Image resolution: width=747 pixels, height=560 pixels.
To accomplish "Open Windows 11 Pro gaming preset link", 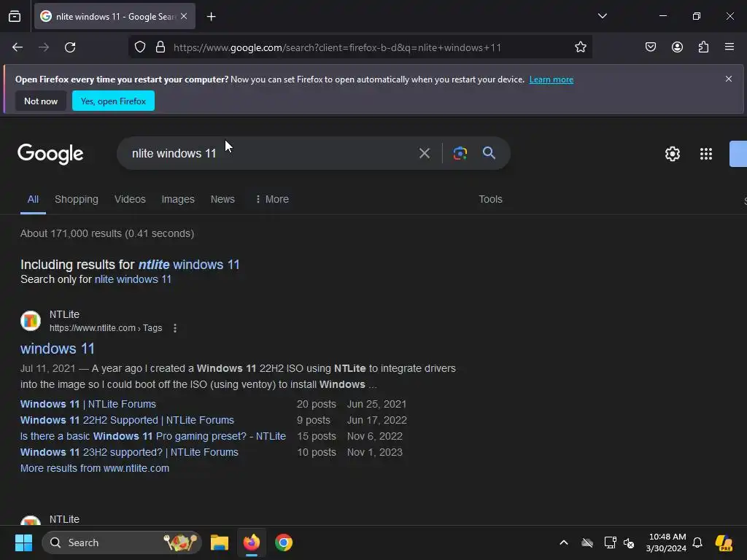I will 153,436.
